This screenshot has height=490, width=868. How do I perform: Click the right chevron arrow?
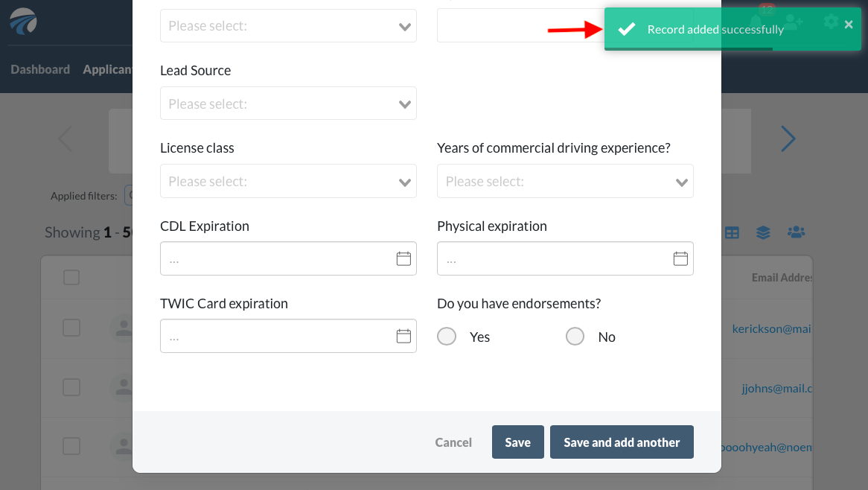788,139
